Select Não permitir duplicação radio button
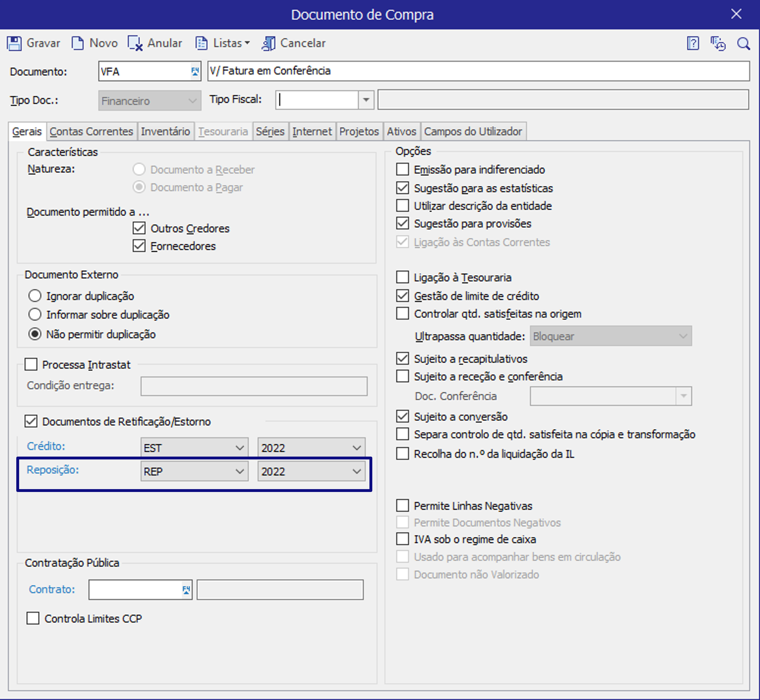Screen dimensions: 760x700 (35, 334)
